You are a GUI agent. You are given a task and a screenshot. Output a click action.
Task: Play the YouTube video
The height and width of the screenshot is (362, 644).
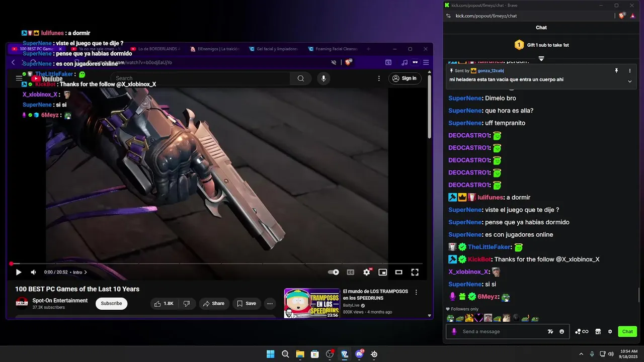(19, 272)
